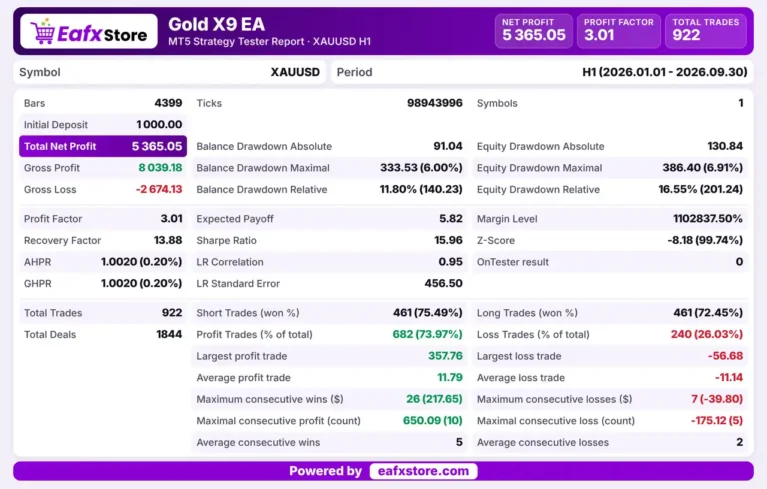Click Equity Drawdown Maximal value 386.40 (6.91%)
This screenshot has height=489, width=767.
702,168
